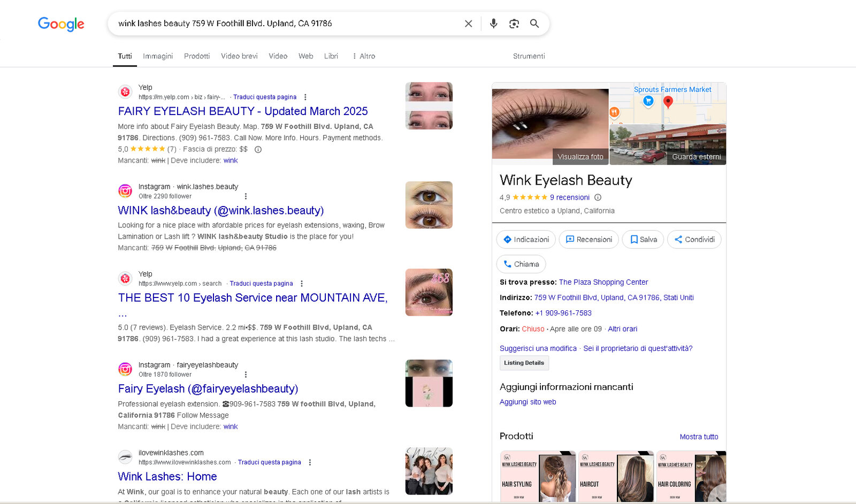
Task: Click the Chiama call button
Action: [x=521, y=264]
